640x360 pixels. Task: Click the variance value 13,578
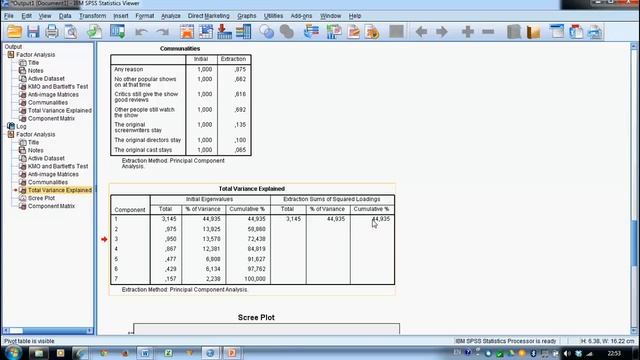[211, 239]
